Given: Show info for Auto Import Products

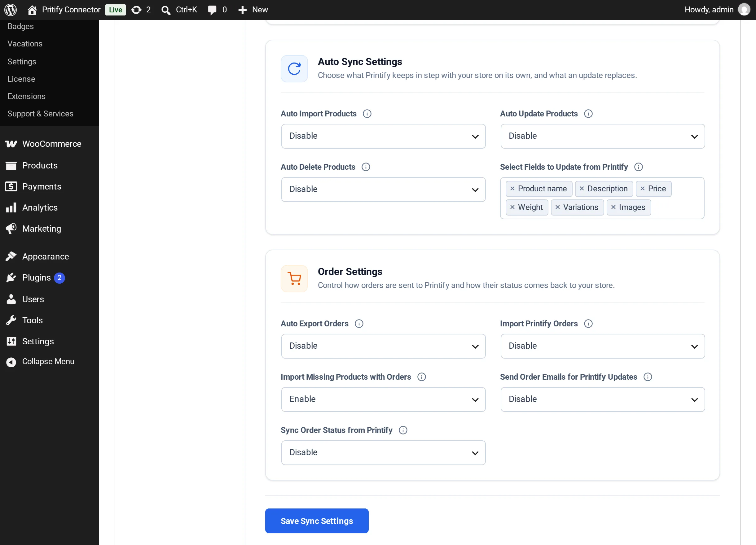Looking at the screenshot, I should (367, 114).
